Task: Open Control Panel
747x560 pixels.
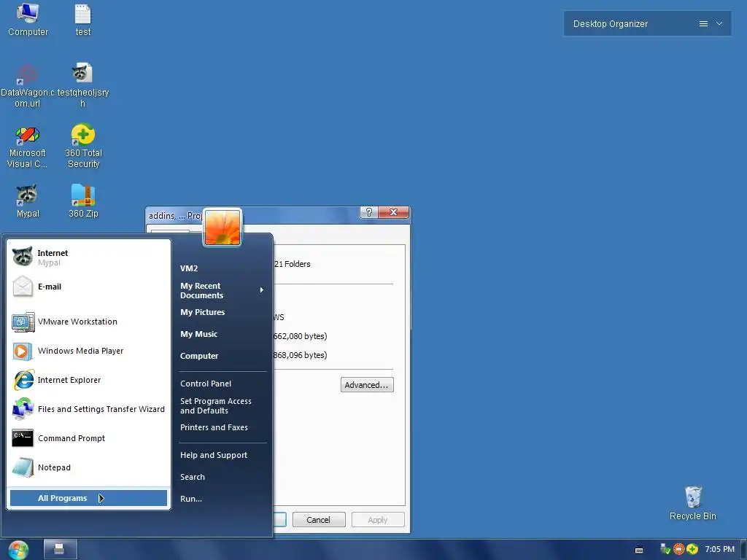Action: click(x=206, y=384)
